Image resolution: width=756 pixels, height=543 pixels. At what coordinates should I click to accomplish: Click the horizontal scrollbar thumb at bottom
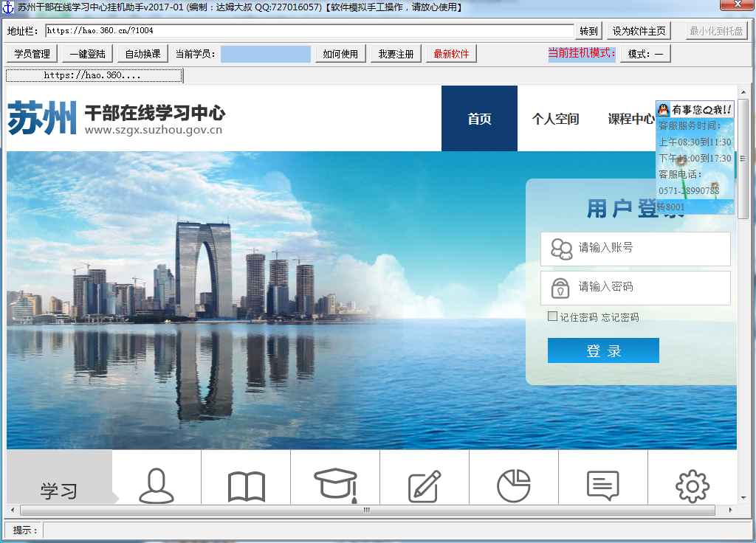pos(367,510)
